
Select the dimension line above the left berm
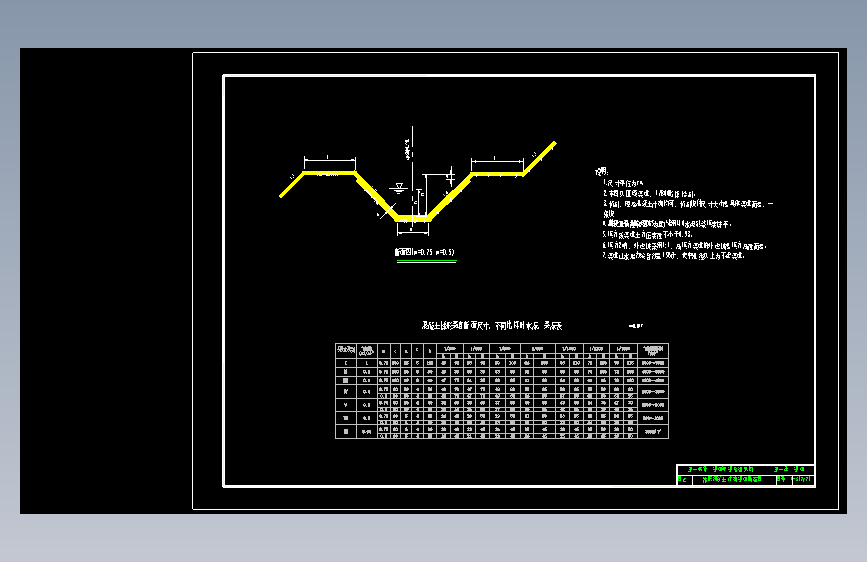click(x=330, y=160)
